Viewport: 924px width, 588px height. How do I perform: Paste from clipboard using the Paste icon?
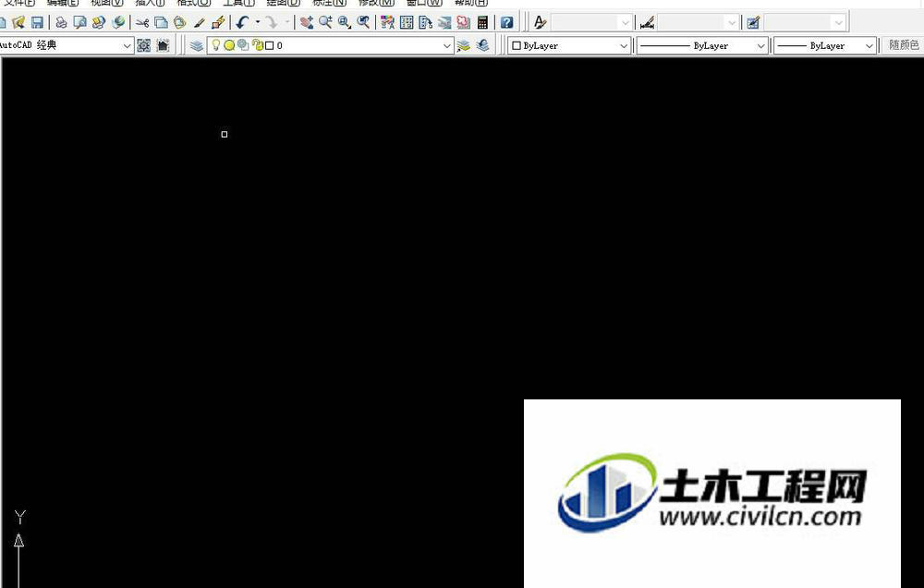(180, 23)
